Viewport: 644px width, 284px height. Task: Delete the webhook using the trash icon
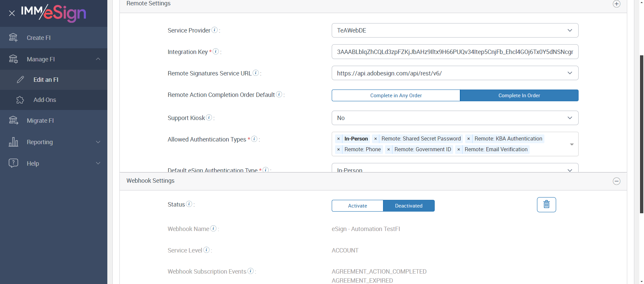546,205
